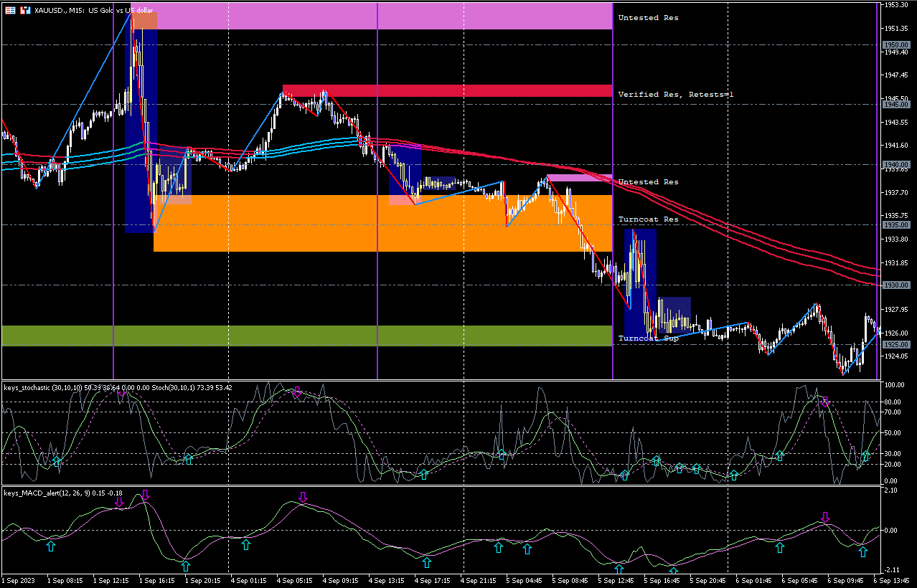Click the topmost 'Untested Res' label
This screenshot has width=917, height=588.
[648, 17]
